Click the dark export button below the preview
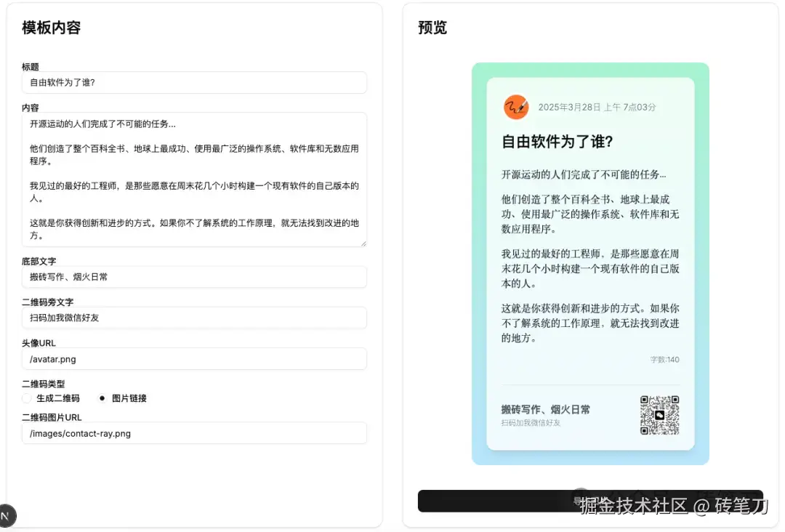Screen dimensions: 785x532 [x=590, y=499]
